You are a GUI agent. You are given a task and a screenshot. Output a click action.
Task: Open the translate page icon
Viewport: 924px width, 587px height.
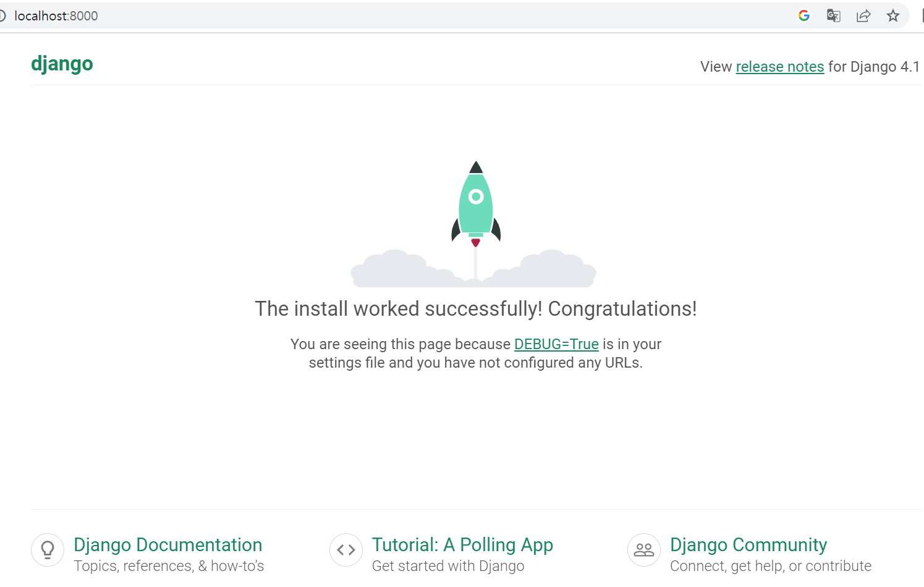coord(833,15)
